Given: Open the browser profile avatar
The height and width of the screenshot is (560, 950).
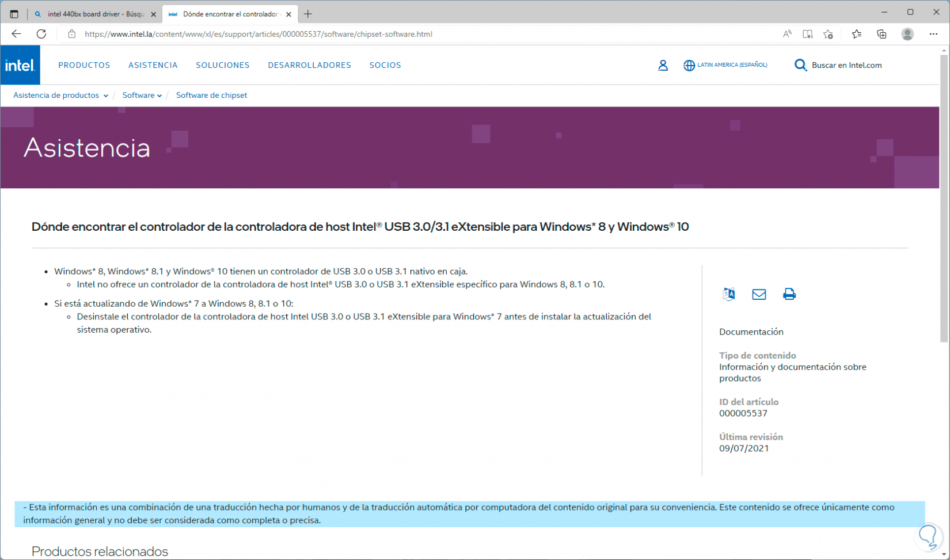Looking at the screenshot, I should tap(907, 34).
